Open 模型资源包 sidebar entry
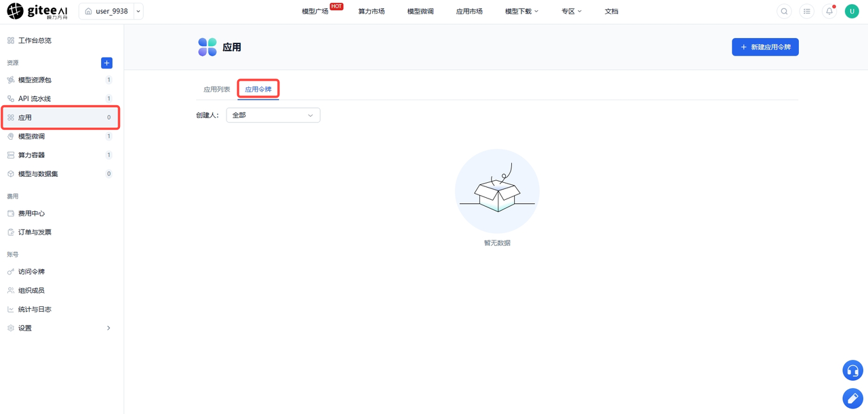 (x=62, y=80)
